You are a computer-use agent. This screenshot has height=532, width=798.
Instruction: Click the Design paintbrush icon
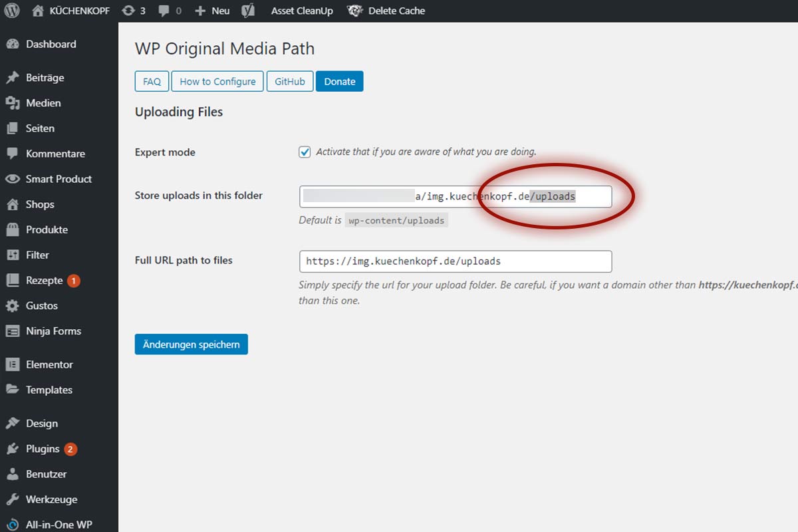click(12, 424)
